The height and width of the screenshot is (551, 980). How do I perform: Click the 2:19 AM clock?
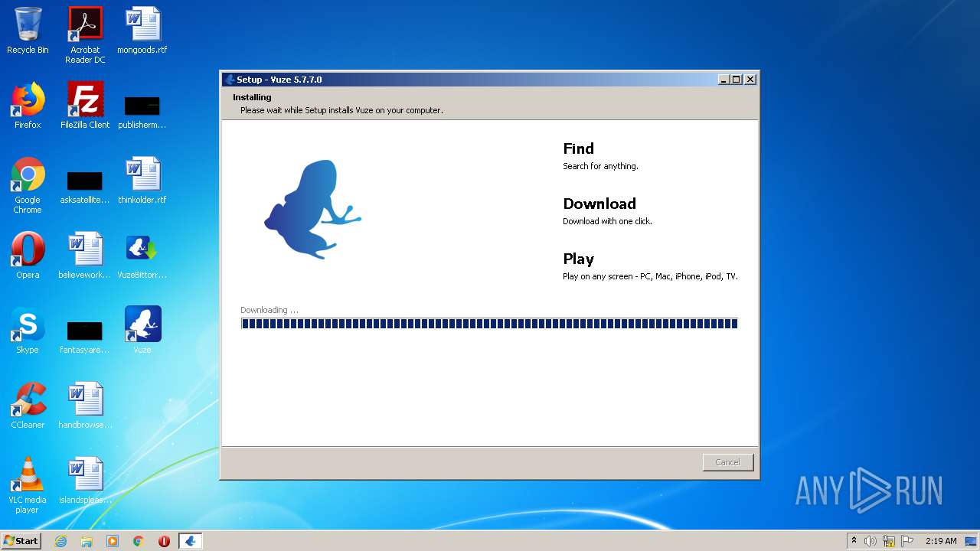click(x=941, y=541)
